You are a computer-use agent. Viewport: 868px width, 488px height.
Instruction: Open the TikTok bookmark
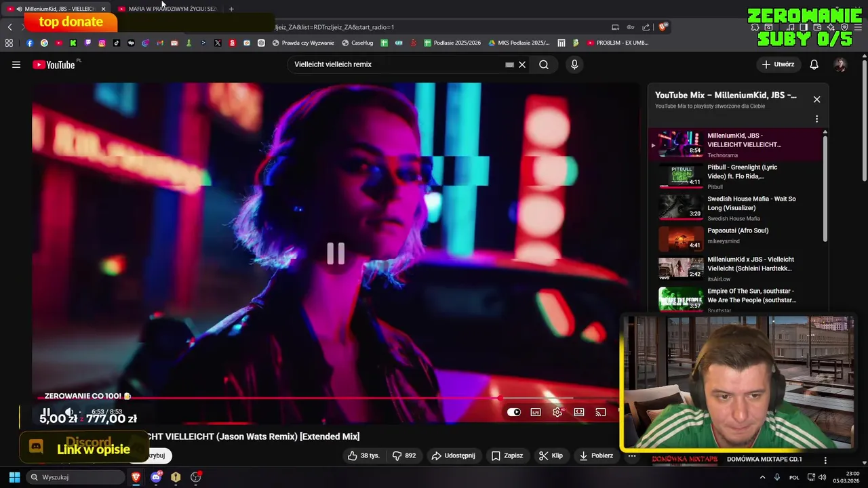[x=117, y=43]
